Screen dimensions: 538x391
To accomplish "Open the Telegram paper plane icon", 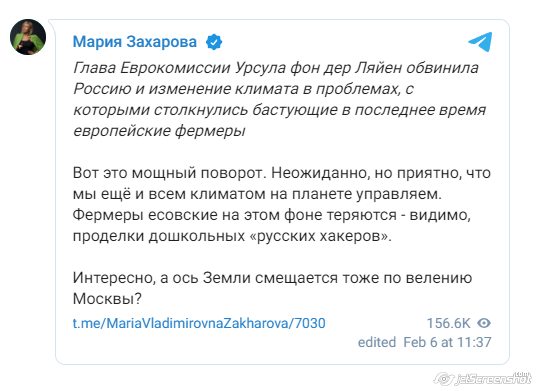I will 480,42.
